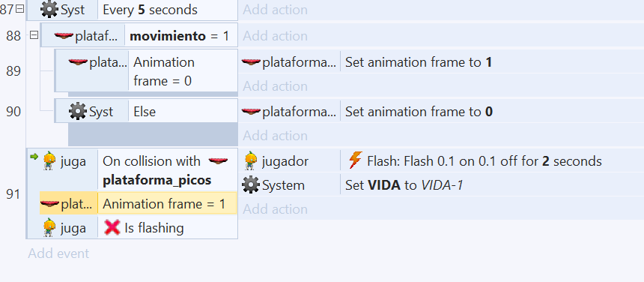Click Add event link at the bottom
Image resolution: width=644 pixels, height=282 pixels.
click(58, 253)
